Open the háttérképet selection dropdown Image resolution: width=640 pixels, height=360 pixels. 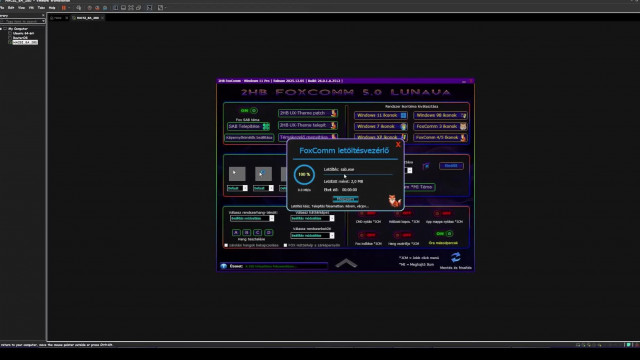pyautogui.click(x=332, y=218)
